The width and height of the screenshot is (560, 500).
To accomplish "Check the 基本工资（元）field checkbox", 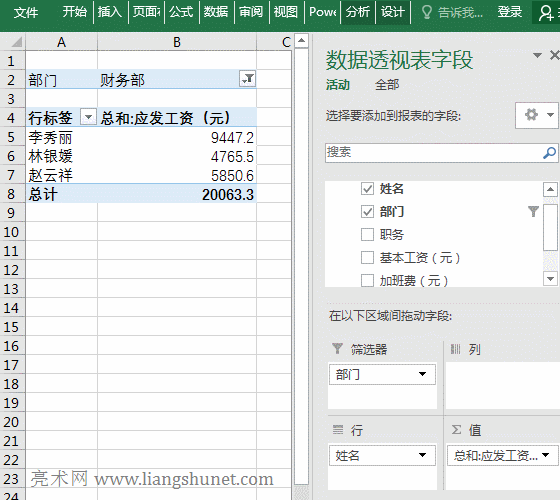I will pyautogui.click(x=367, y=258).
